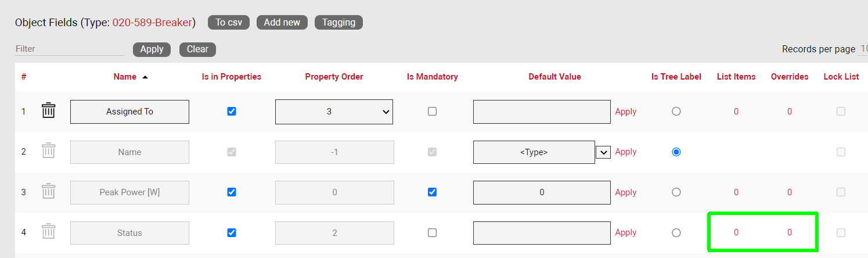
Task: Open Property Order dropdown for Assigned To
Action: (334, 112)
